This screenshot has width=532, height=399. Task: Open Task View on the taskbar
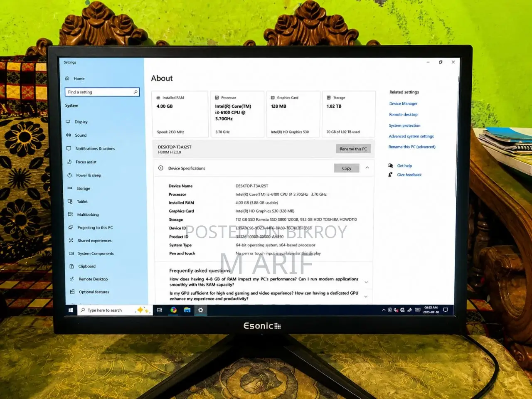(160, 310)
